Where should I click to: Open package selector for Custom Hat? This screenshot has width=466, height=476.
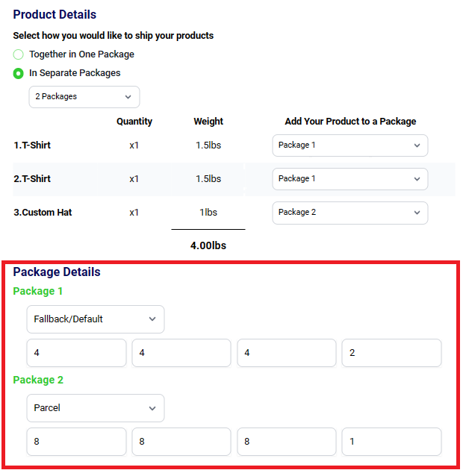tap(350, 213)
